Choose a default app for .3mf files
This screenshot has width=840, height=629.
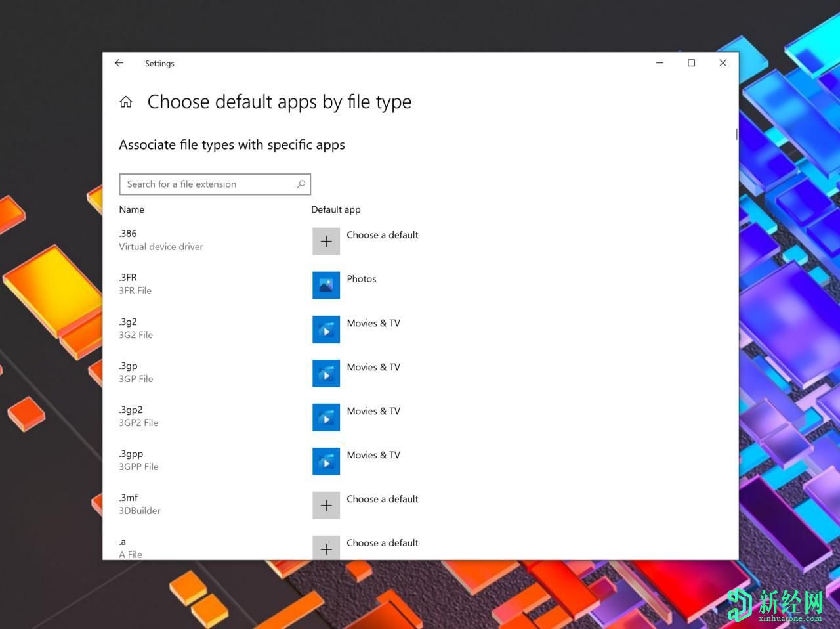[x=383, y=499]
